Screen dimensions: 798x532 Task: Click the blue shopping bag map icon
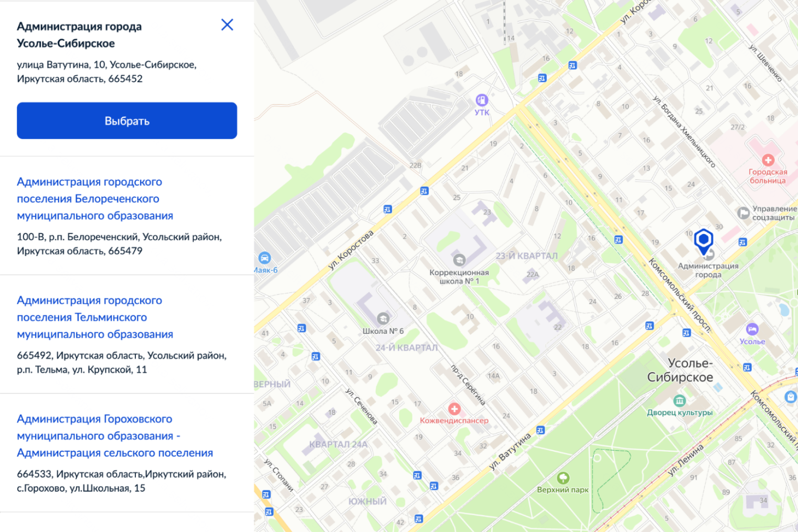791,397
